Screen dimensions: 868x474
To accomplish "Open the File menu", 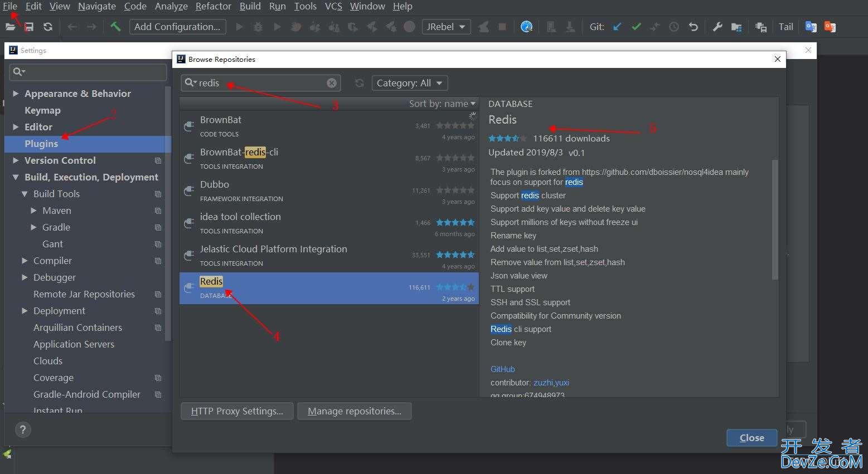I will coord(10,6).
